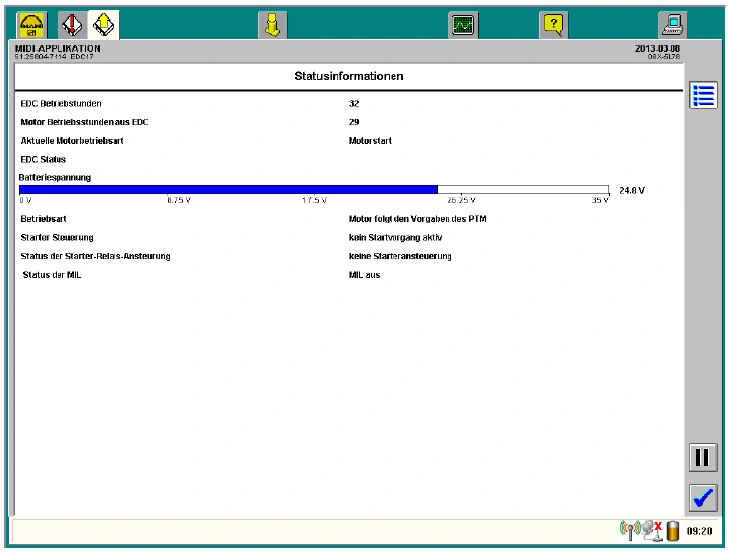Click the red up-down arrow diamond icon

(x=72, y=23)
